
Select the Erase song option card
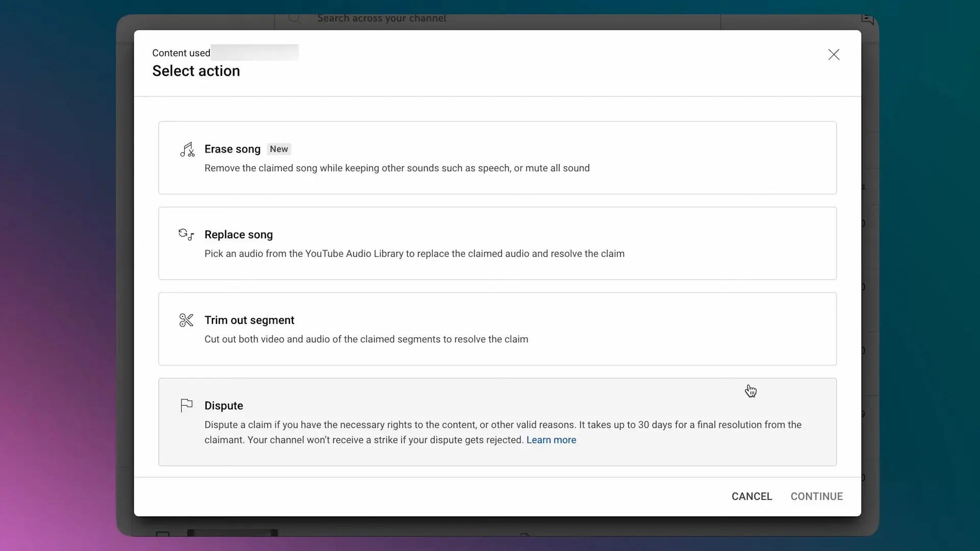[x=497, y=158]
